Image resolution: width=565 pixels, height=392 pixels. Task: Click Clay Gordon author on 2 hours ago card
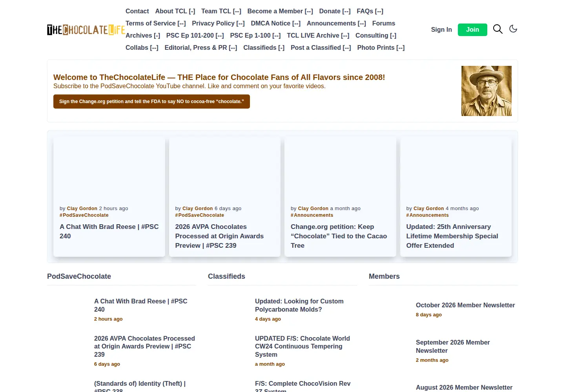coord(82,209)
